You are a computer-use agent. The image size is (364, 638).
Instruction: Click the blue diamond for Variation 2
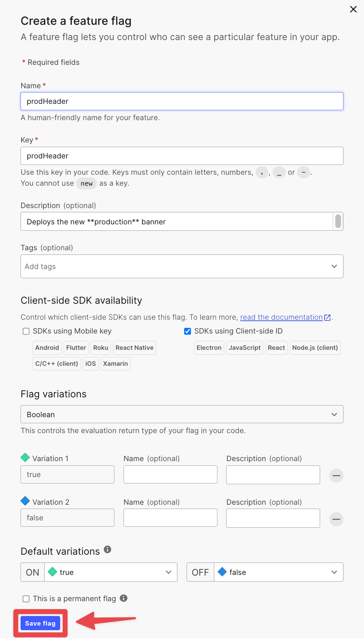pyautogui.click(x=25, y=501)
